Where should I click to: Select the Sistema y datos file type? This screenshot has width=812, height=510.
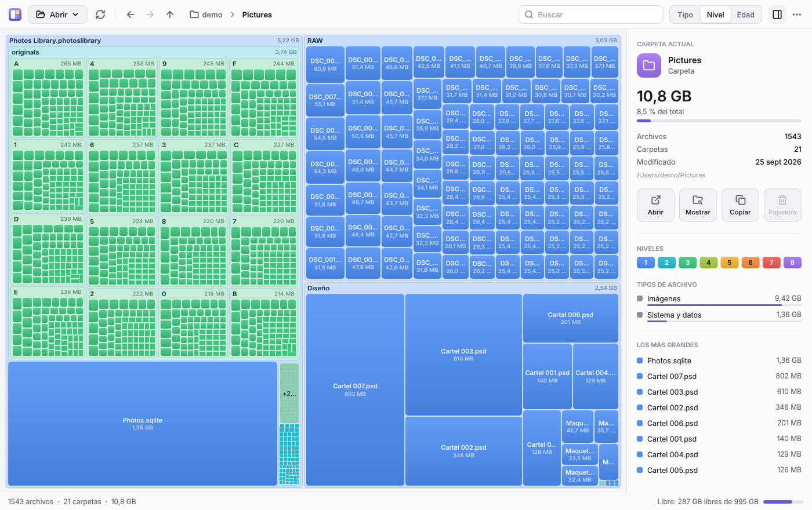click(x=719, y=316)
